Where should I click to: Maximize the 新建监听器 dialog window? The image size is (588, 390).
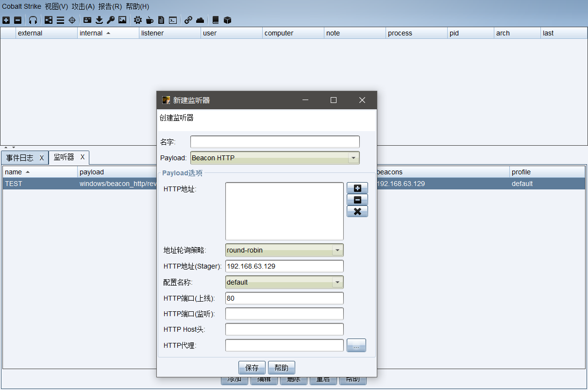334,100
